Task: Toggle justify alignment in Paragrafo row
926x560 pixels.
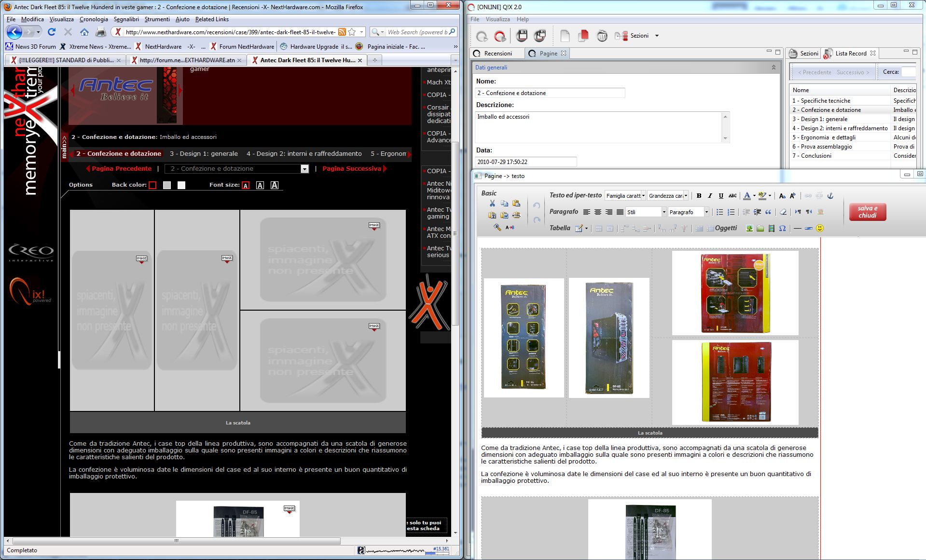Action: click(620, 212)
